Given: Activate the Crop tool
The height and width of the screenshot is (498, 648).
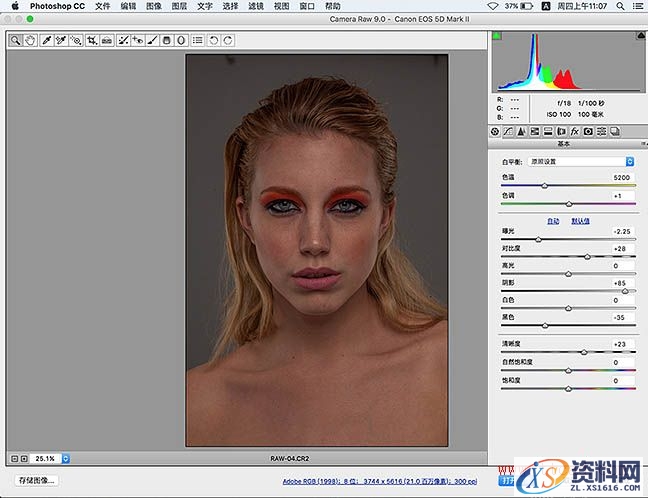Looking at the screenshot, I should (x=91, y=40).
